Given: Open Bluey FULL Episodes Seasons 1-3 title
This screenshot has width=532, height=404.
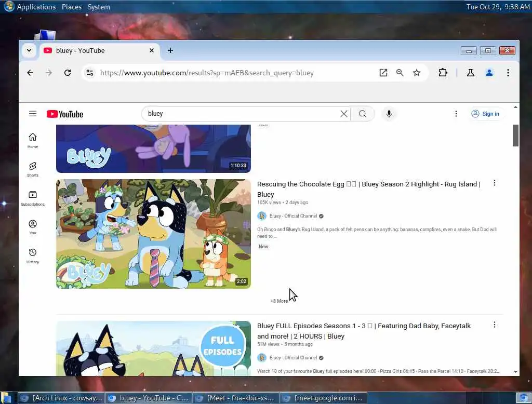Looking at the screenshot, I should tap(364, 331).
